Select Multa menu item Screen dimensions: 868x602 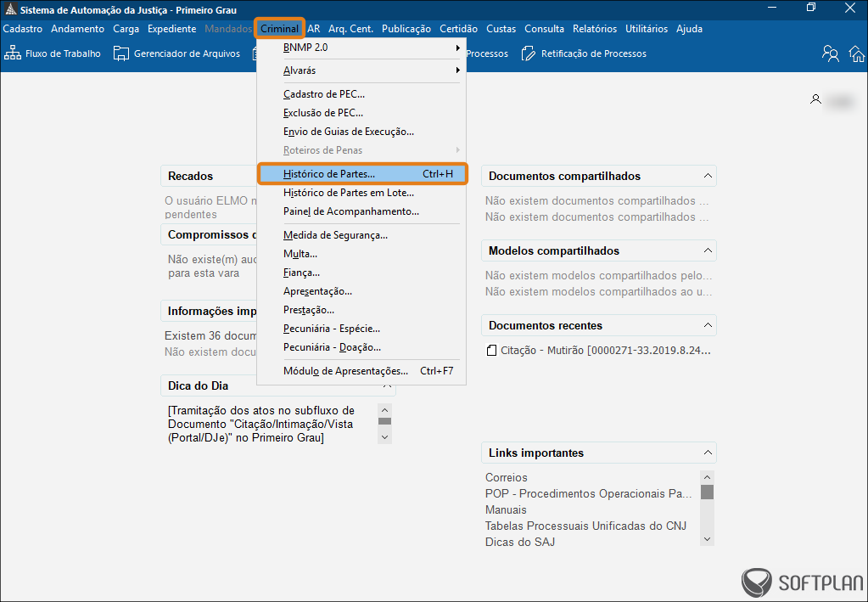(361, 254)
